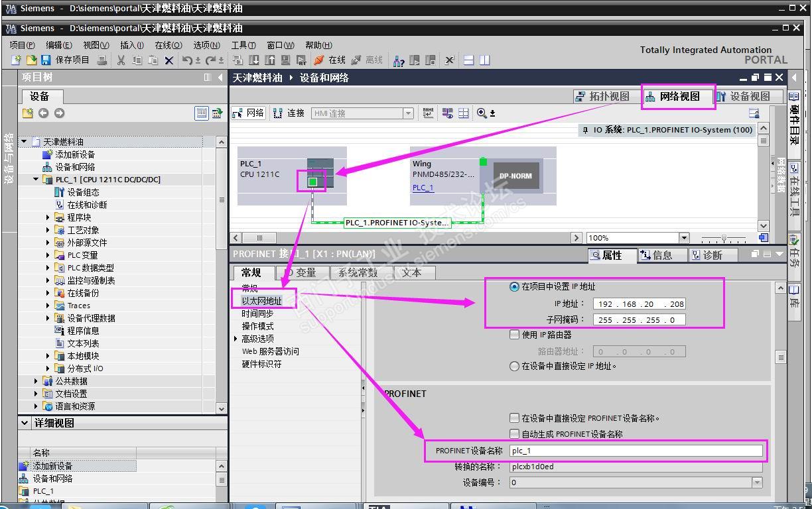Click the Undo arrow icon
The image size is (812, 509).
188,60
